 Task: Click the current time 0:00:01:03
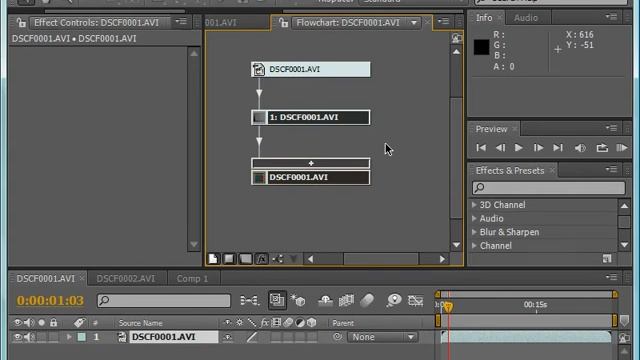pos(50,300)
